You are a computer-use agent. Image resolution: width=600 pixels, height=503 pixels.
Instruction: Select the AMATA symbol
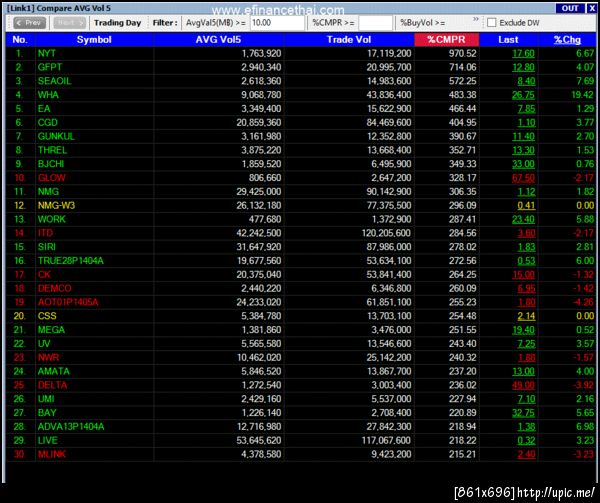coord(54,371)
